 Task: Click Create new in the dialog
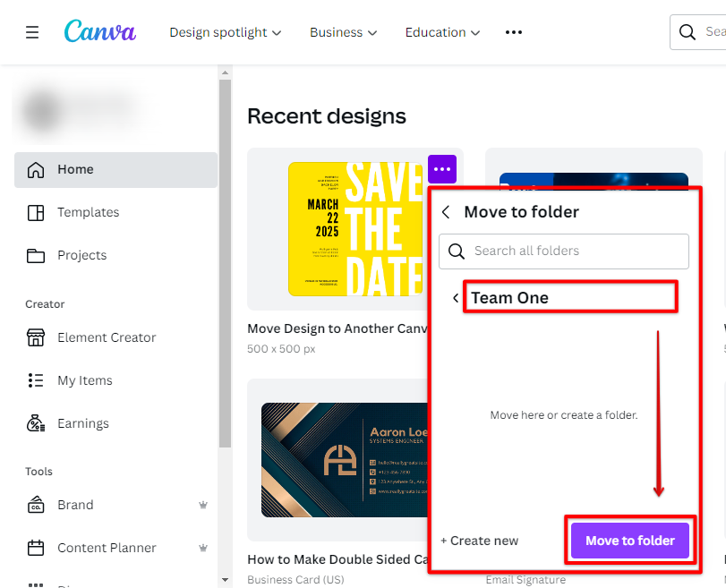click(x=480, y=541)
